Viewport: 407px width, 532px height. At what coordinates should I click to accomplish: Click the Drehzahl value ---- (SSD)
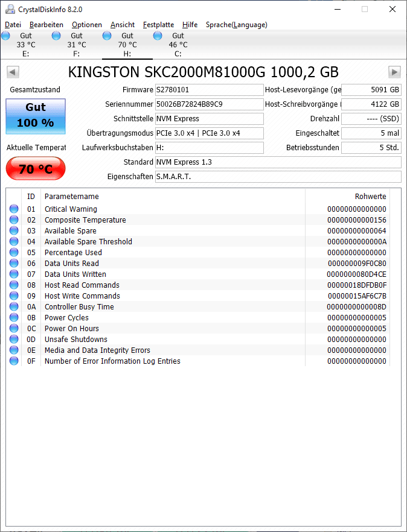[x=371, y=119]
